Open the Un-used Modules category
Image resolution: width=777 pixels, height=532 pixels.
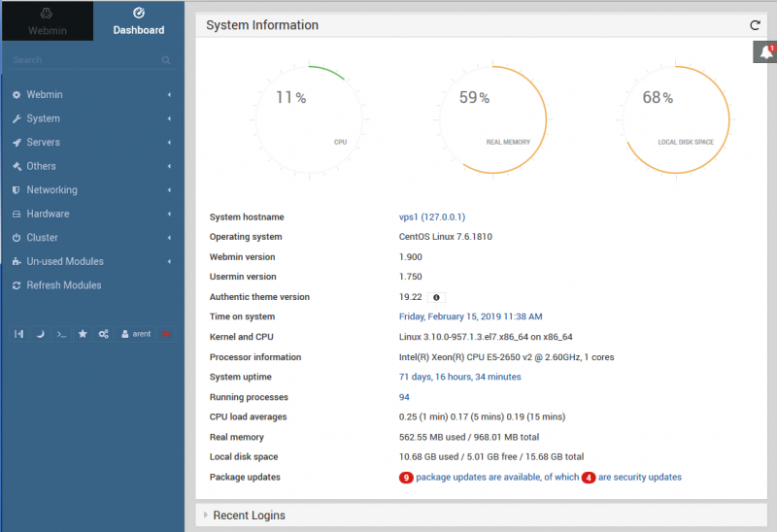pos(92,261)
